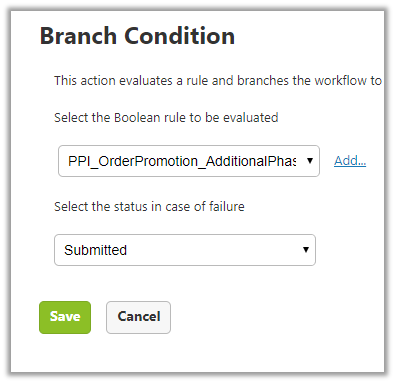Viewport: 395px width, 383px height.
Task: Click the word 'Branch' in the title
Action: pyautogui.click(x=78, y=36)
